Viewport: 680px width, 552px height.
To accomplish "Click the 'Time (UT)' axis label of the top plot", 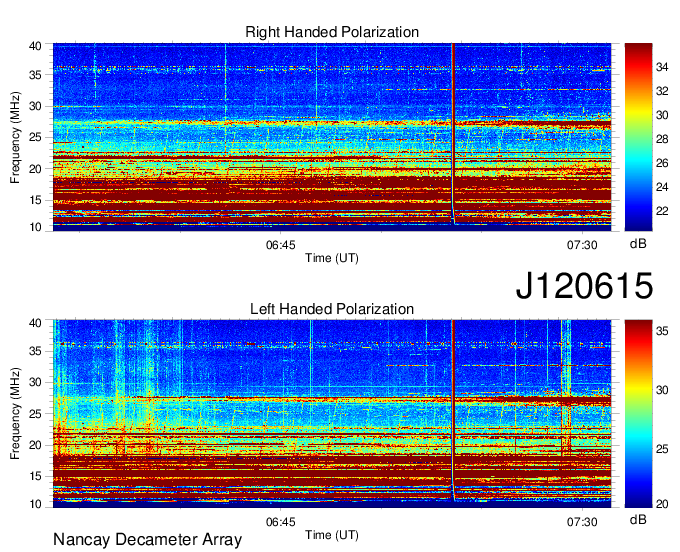I will point(332,258).
